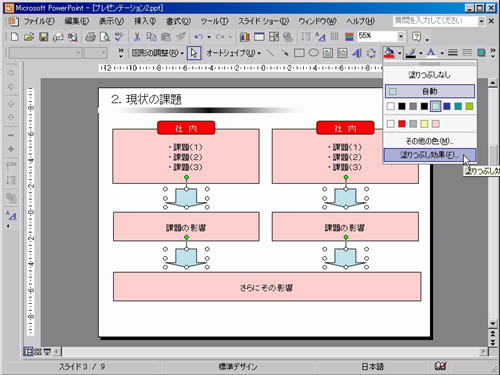The image size is (500, 375).
Task: Open the ファイル menu
Action: (39, 21)
